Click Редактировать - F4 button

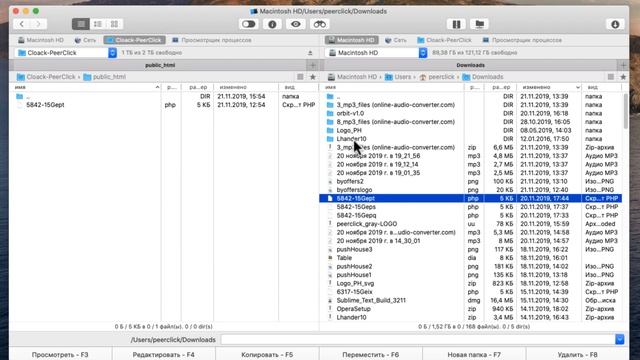click(x=163, y=354)
